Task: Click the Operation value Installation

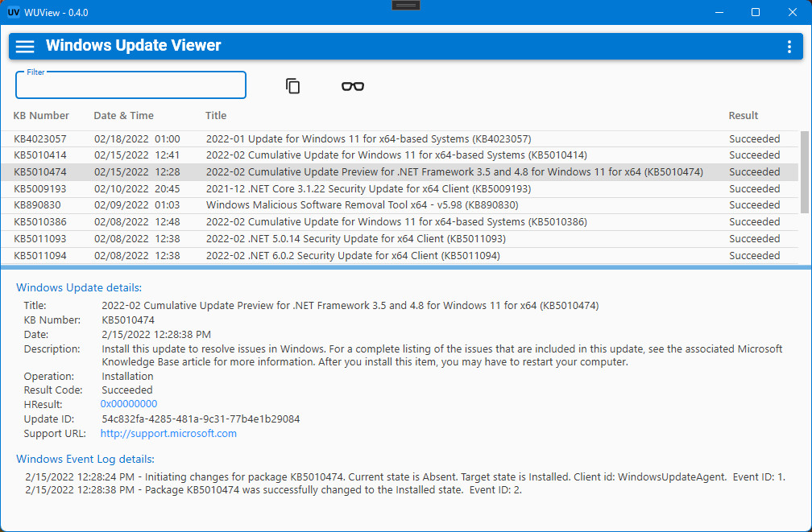Action: click(127, 376)
